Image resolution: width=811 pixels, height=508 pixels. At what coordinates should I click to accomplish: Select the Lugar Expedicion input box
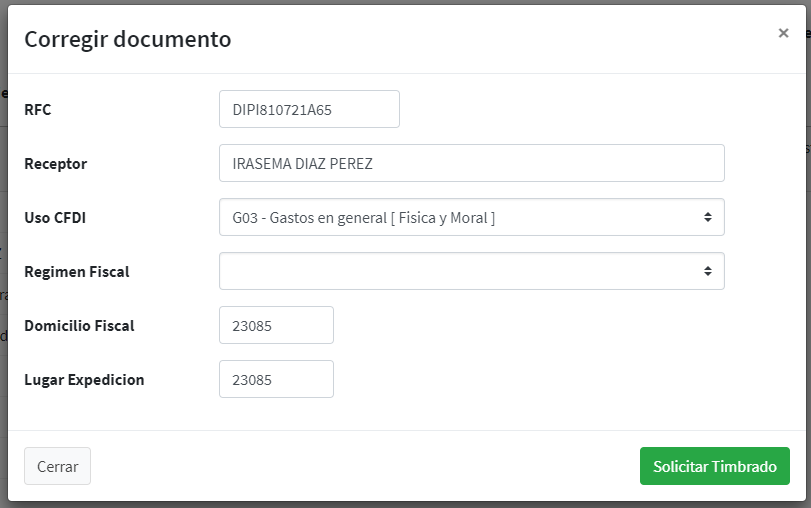point(276,379)
